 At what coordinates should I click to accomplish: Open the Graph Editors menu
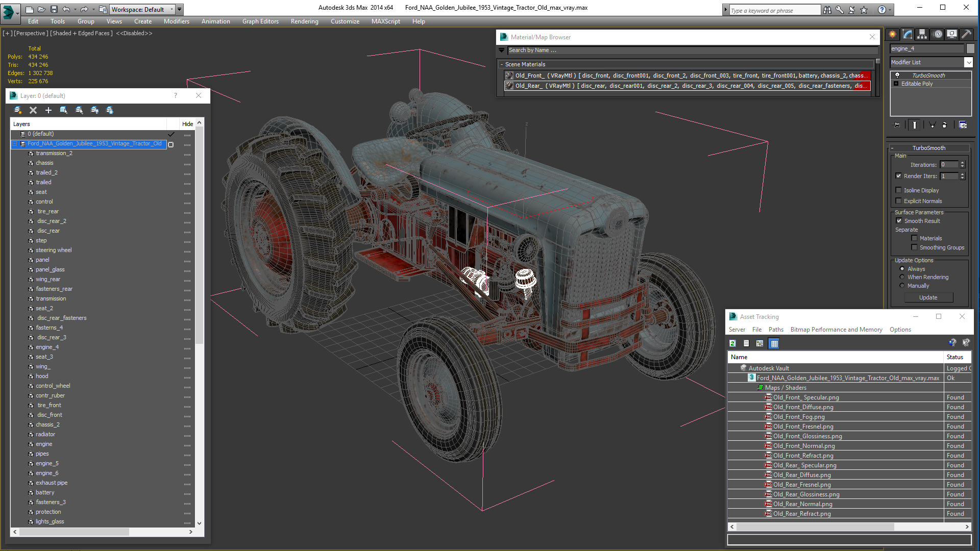point(260,21)
